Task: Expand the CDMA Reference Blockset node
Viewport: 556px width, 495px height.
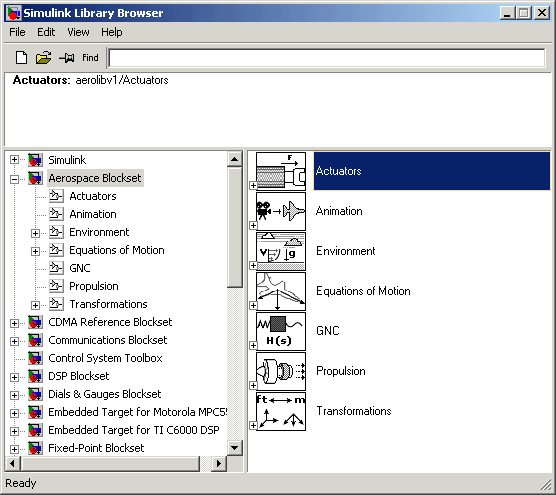Action: (14, 323)
